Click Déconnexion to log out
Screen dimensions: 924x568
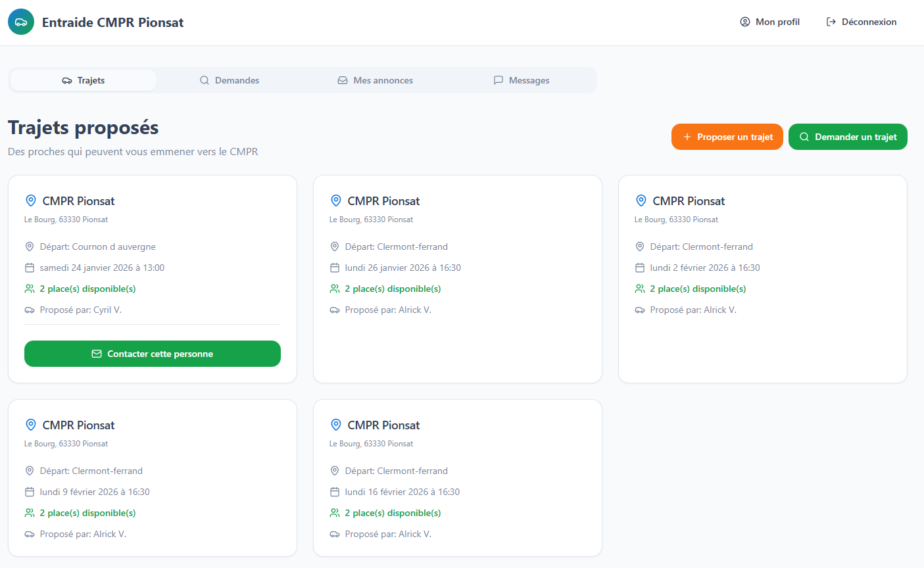[861, 22]
